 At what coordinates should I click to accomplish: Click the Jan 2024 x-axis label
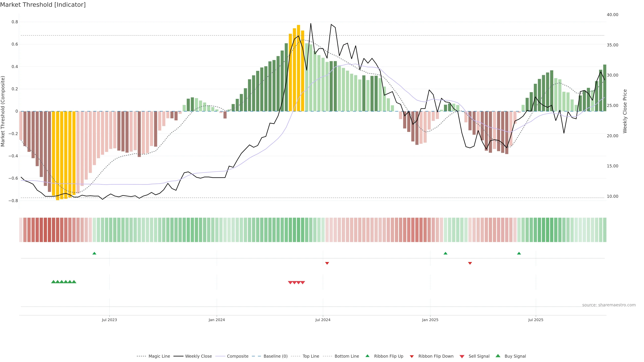[x=217, y=320]
